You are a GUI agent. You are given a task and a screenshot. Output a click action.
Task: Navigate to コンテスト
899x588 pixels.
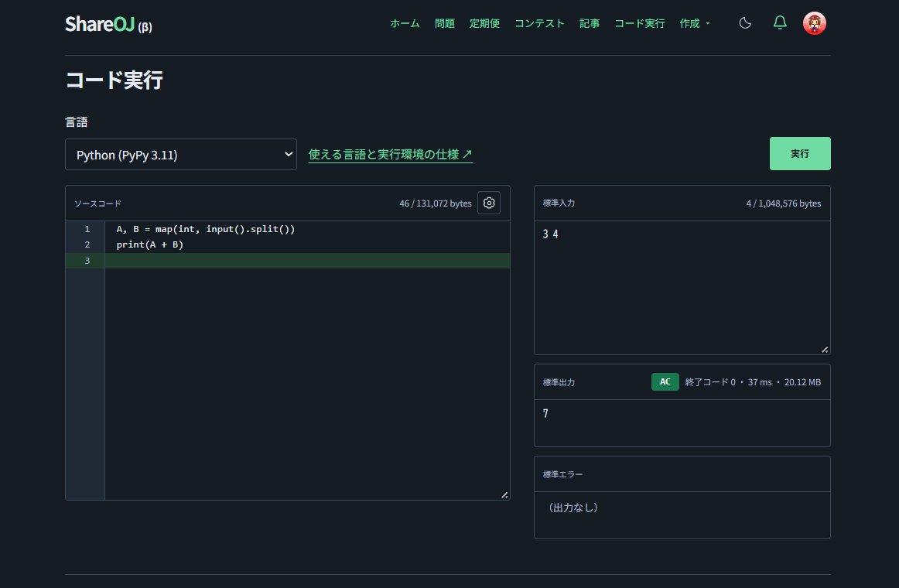tap(539, 23)
